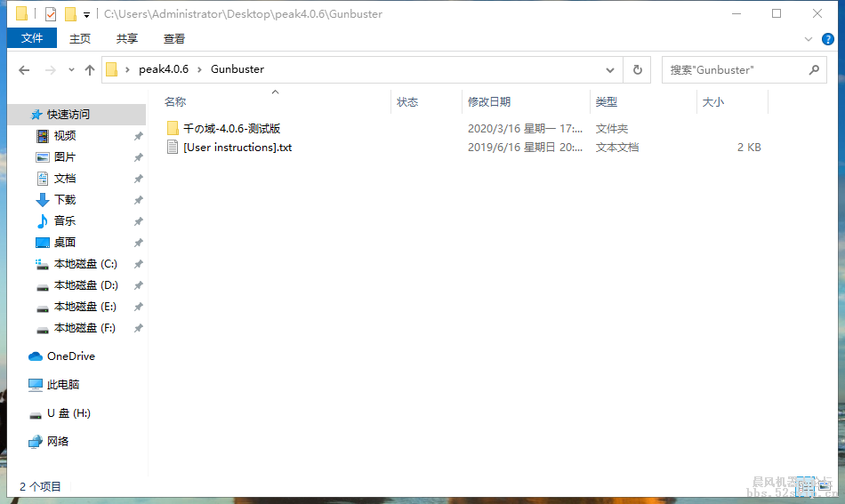The width and height of the screenshot is (845, 504).
Task: Sort by the 名称 column header
Action: (x=175, y=101)
